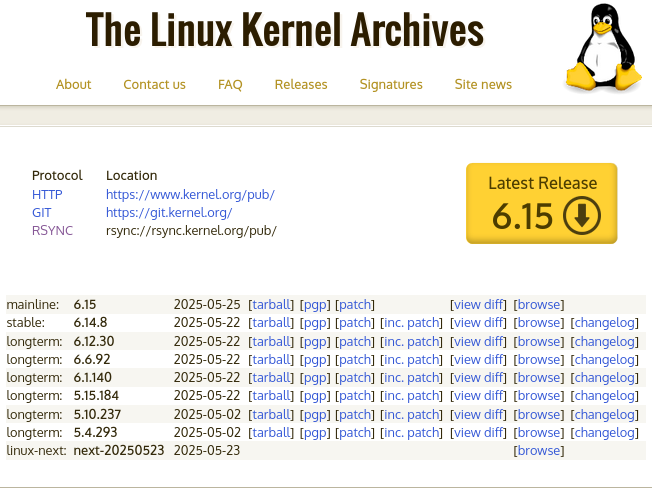The height and width of the screenshot is (488, 652).
Task: Click the HTTP protocol link
Action: 47,195
